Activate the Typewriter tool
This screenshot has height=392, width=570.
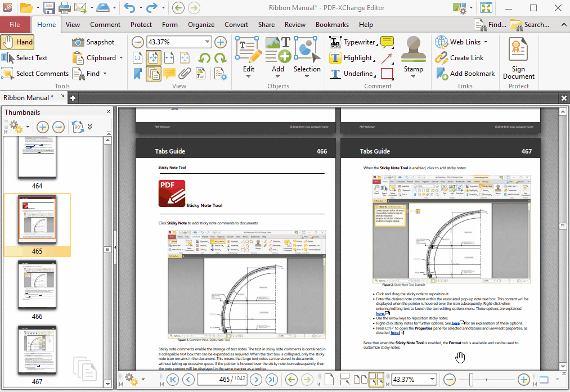pos(353,42)
